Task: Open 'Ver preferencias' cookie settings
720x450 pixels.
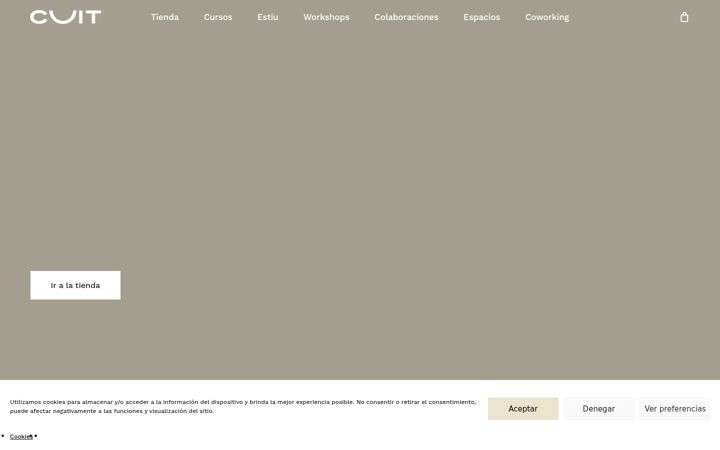Action: (675, 409)
